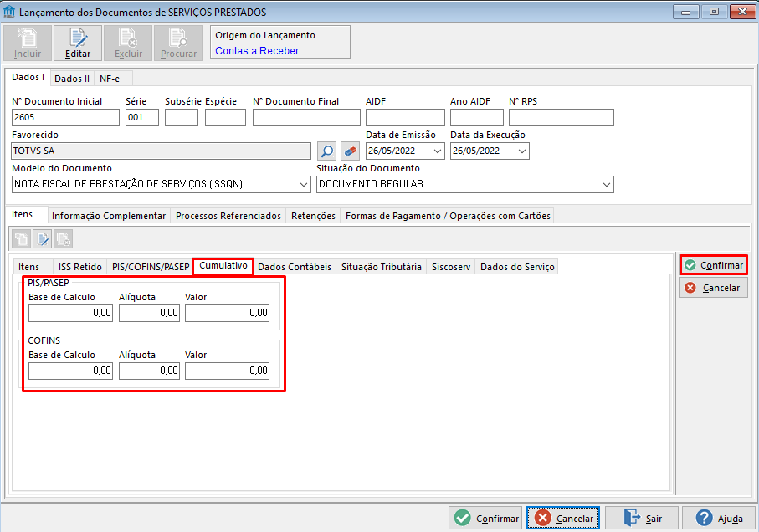Click the bottom Confirmar button
The height and width of the screenshot is (532, 759).
(485, 518)
